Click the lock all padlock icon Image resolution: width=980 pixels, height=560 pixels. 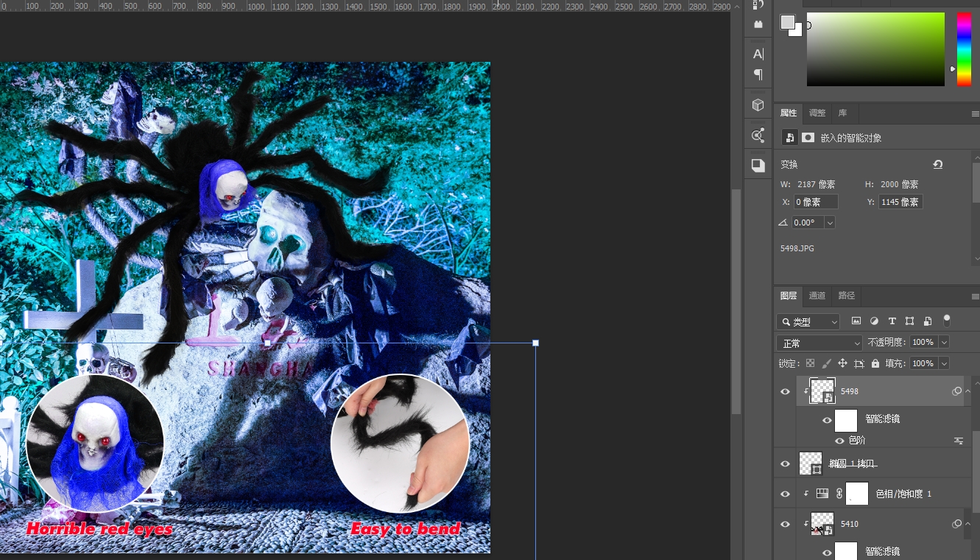pyautogui.click(x=875, y=364)
